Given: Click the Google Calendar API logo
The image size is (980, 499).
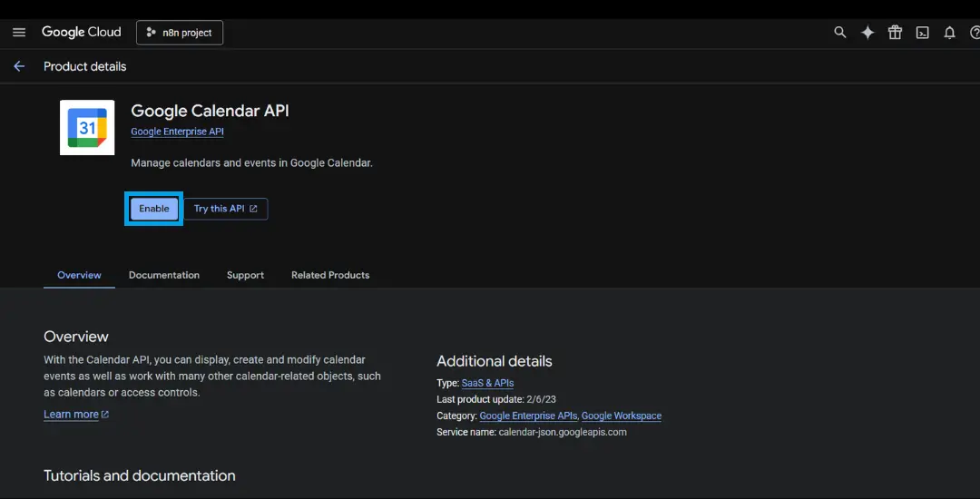Looking at the screenshot, I should click(87, 127).
